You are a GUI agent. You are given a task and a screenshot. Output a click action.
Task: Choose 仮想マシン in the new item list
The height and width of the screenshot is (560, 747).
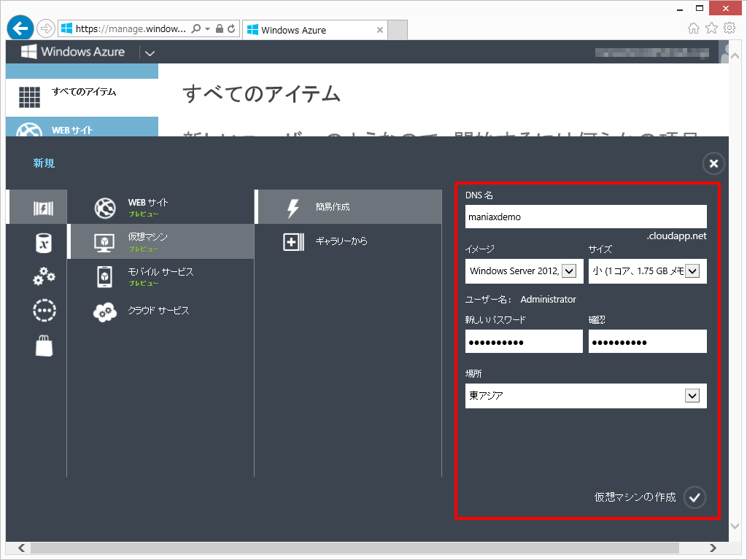click(x=161, y=241)
